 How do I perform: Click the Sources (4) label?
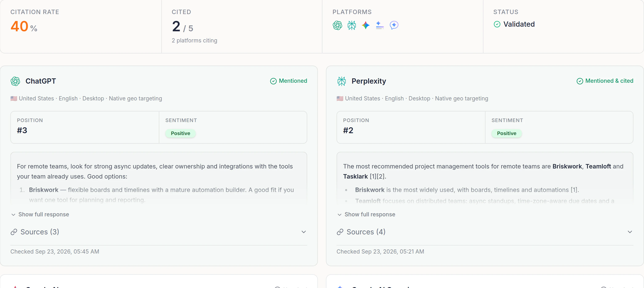pos(366,232)
